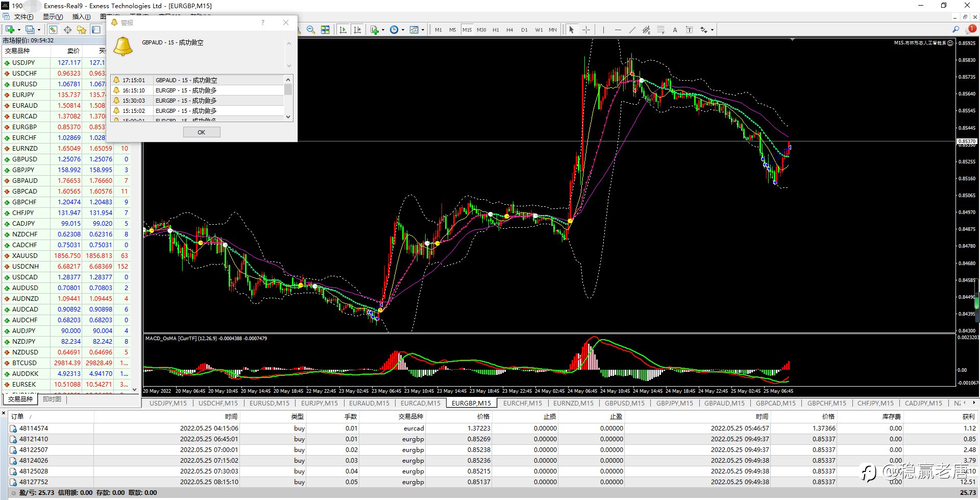Click the Periodicity clock icon
980x500 pixels.
pos(394,30)
